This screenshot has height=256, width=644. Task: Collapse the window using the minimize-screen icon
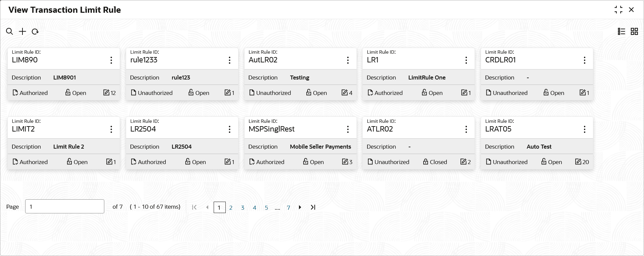[x=619, y=10]
